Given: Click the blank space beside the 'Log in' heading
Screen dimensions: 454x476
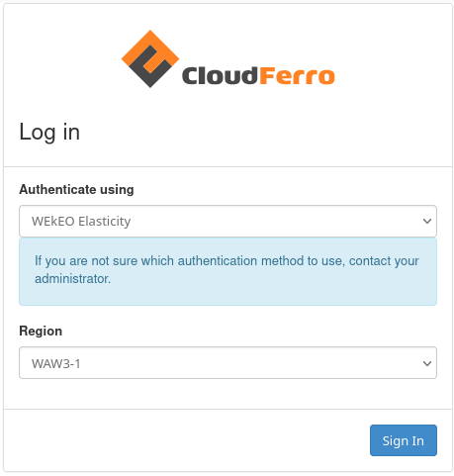Looking at the screenshot, I should point(264,133).
